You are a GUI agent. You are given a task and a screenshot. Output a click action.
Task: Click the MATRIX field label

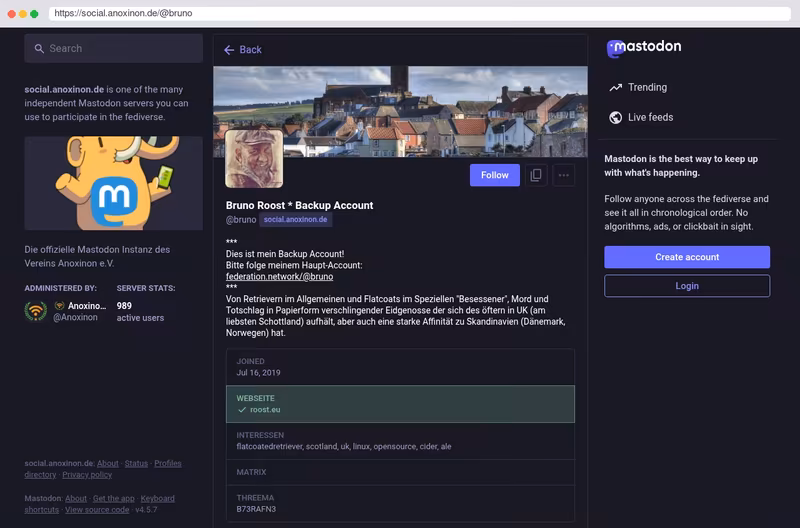point(251,472)
